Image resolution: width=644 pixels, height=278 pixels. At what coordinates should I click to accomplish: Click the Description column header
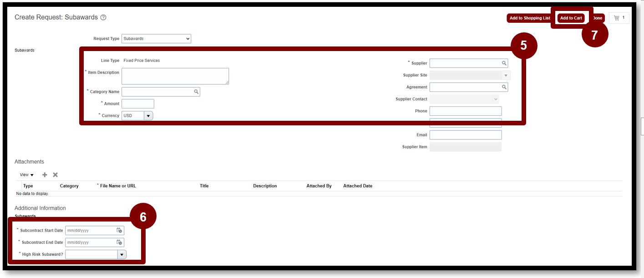click(265, 186)
